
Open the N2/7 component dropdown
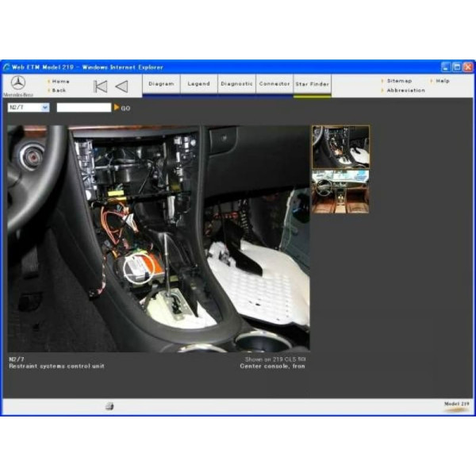click(x=28, y=107)
